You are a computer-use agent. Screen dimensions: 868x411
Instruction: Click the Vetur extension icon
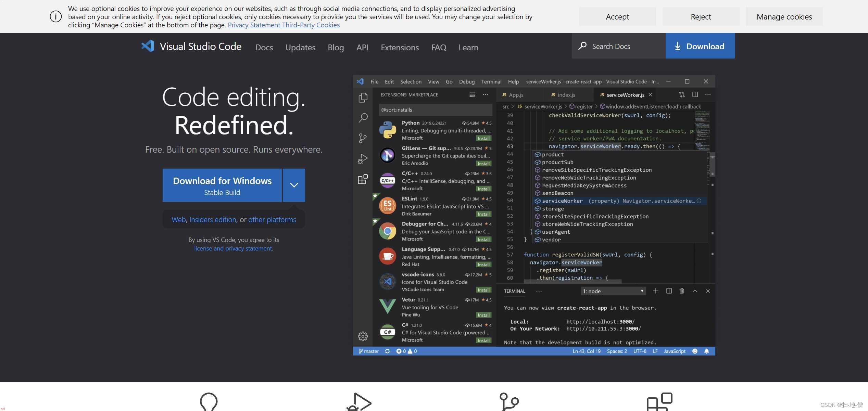(x=388, y=307)
